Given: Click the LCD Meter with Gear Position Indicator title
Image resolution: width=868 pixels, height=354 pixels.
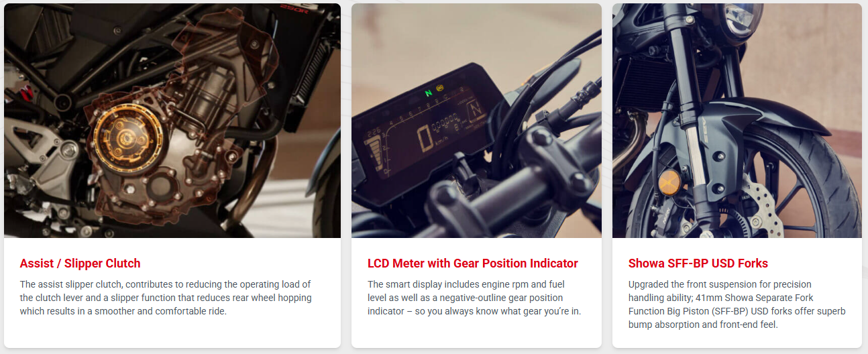Looking at the screenshot, I should pyautogui.click(x=473, y=263).
